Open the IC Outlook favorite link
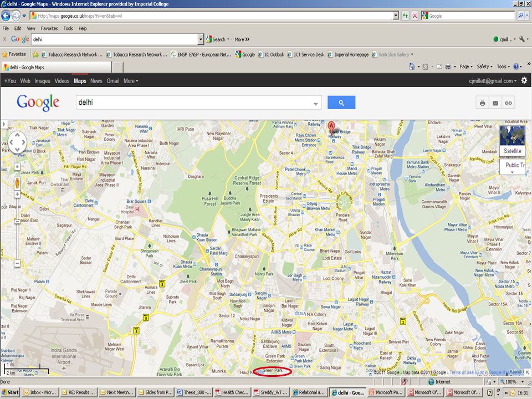Viewport: 532px width, 399px height. [x=271, y=54]
